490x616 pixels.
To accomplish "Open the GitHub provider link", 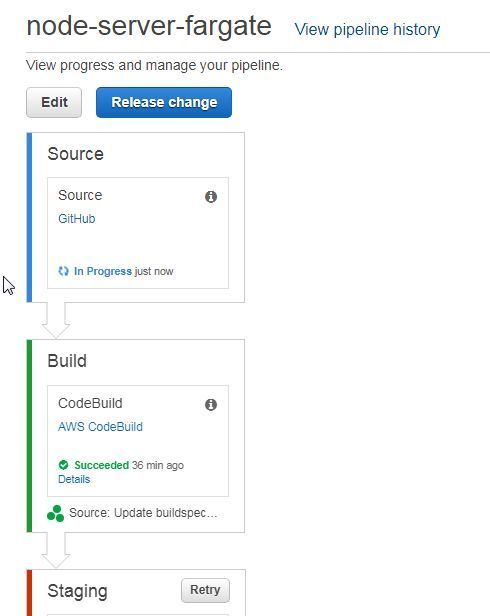I will click(77, 218).
